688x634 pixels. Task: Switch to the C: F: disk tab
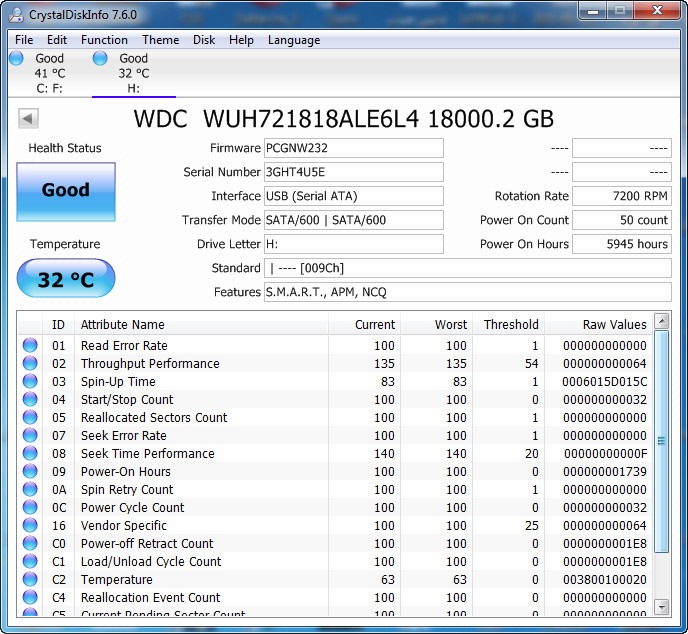pyautogui.click(x=50, y=73)
